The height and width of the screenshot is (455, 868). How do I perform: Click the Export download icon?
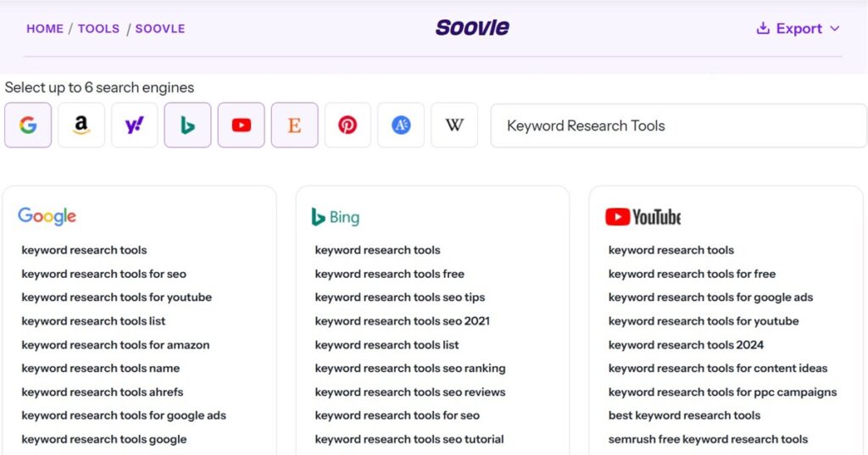pos(763,28)
